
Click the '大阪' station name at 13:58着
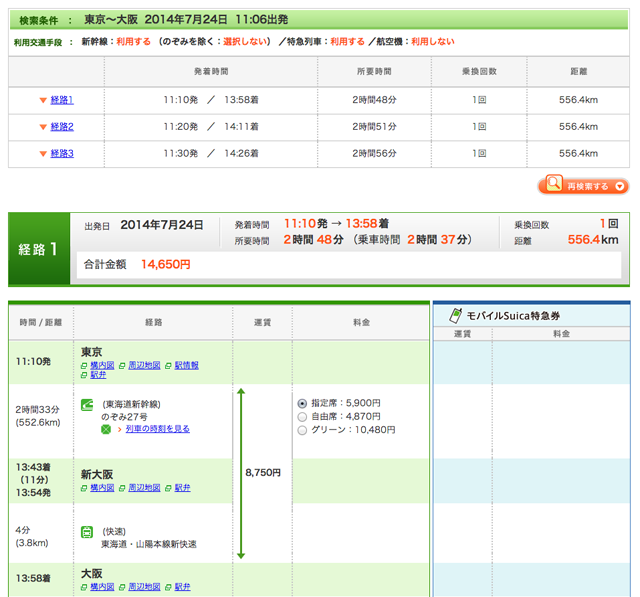click(x=91, y=573)
